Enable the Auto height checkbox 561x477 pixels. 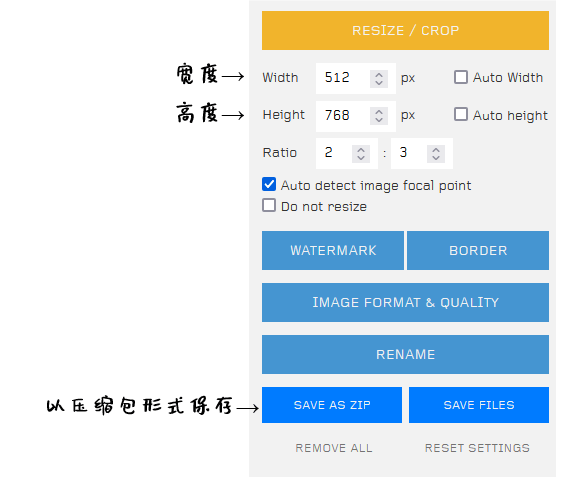(460, 115)
